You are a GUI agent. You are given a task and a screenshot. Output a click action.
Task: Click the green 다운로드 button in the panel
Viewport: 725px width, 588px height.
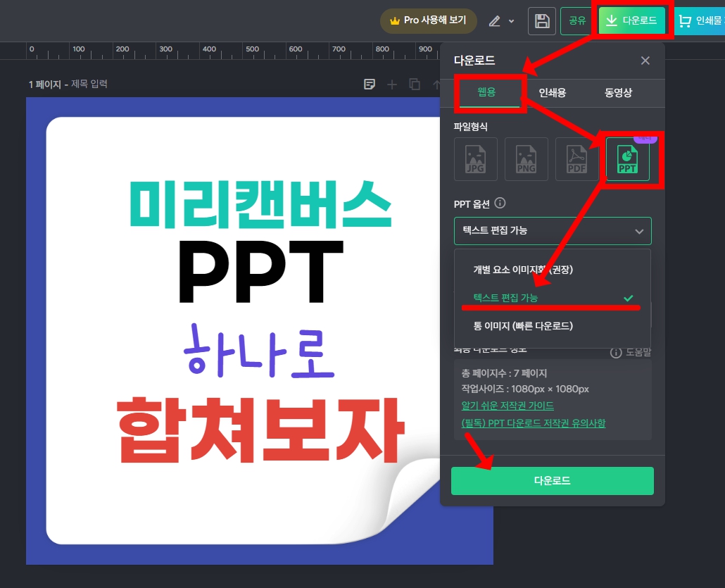(x=552, y=481)
